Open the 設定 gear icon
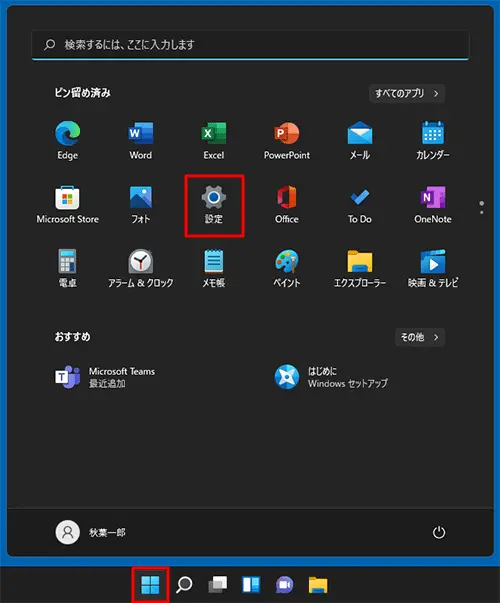500x603 pixels. point(214,205)
